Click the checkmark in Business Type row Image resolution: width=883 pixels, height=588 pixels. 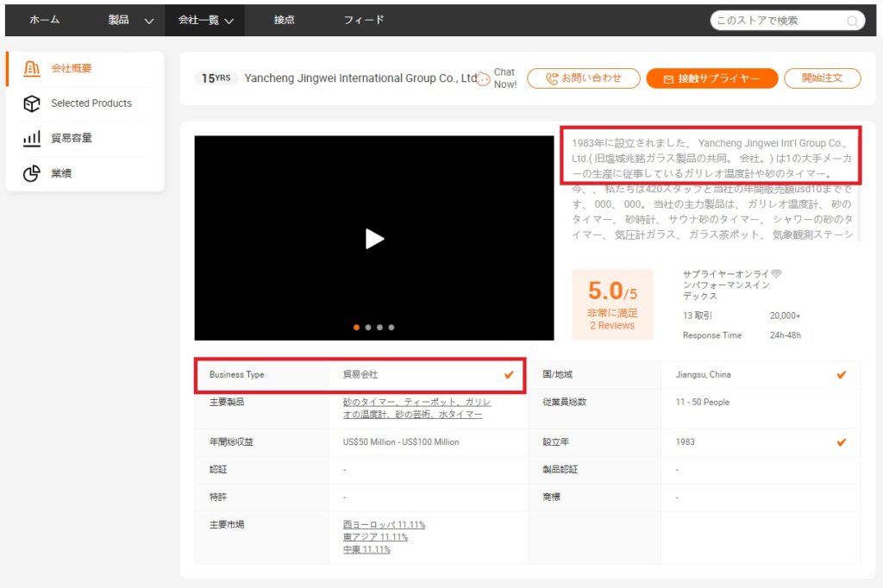[x=509, y=374]
